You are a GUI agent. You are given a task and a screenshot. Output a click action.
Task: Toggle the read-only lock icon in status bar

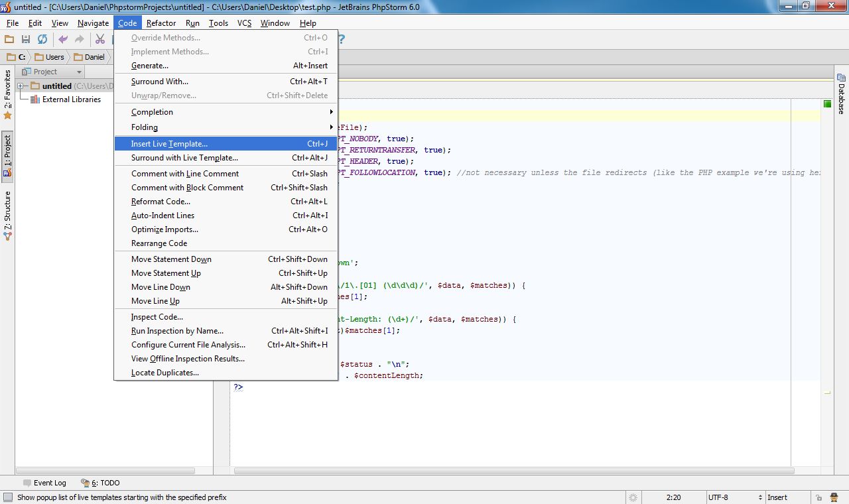pos(819,497)
